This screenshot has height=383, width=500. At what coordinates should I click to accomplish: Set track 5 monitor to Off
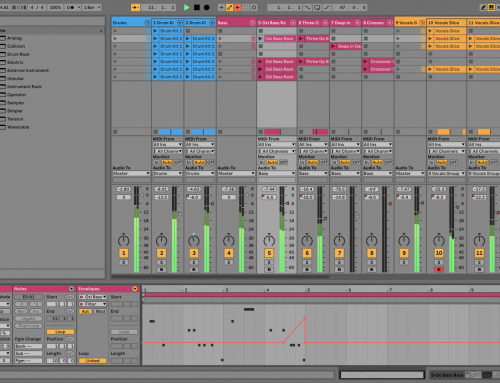pyautogui.click(x=283, y=162)
